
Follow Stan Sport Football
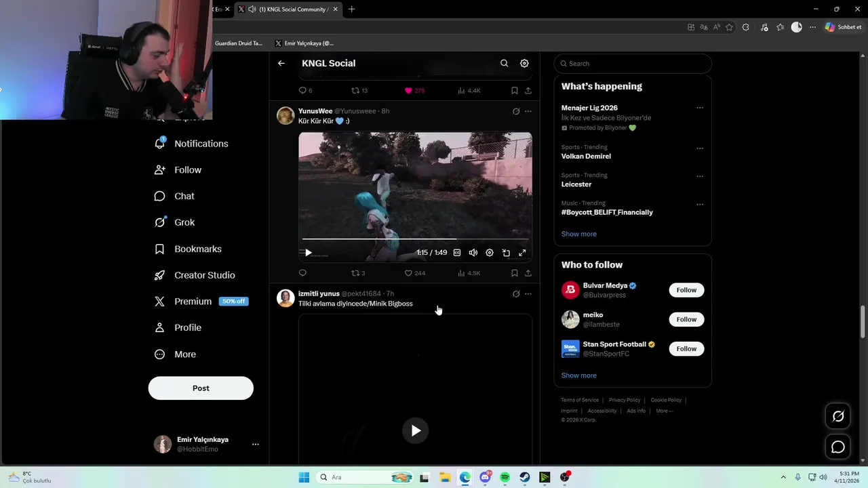point(686,348)
